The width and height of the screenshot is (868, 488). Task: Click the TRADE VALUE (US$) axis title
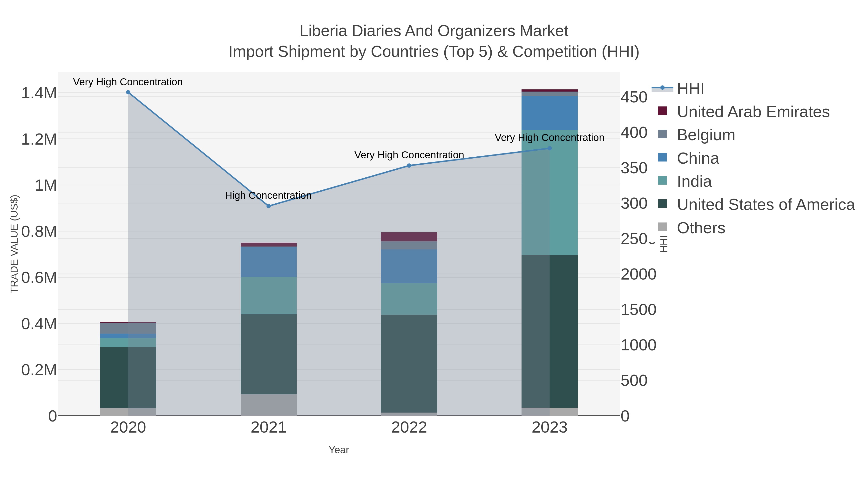pyautogui.click(x=14, y=244)
